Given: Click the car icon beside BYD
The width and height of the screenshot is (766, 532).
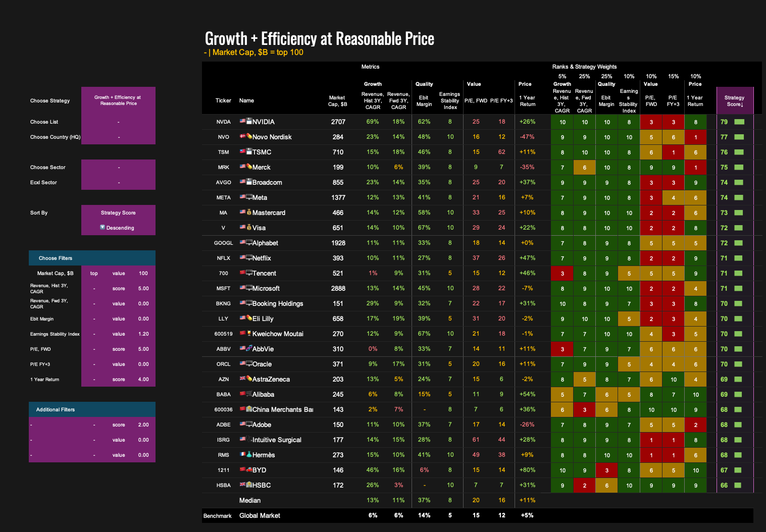Looking at the screenshot, I should [249, 469].
